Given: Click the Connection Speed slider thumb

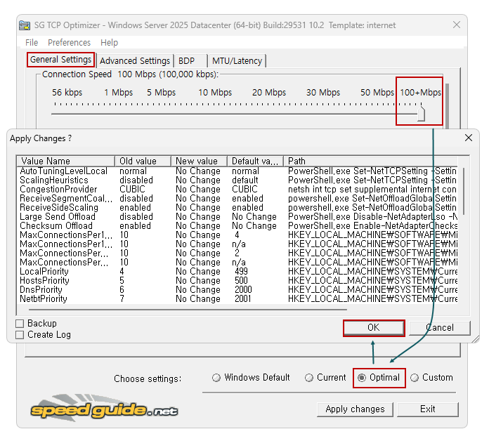Looking at the screenshot, I should (x=421, y=114).
